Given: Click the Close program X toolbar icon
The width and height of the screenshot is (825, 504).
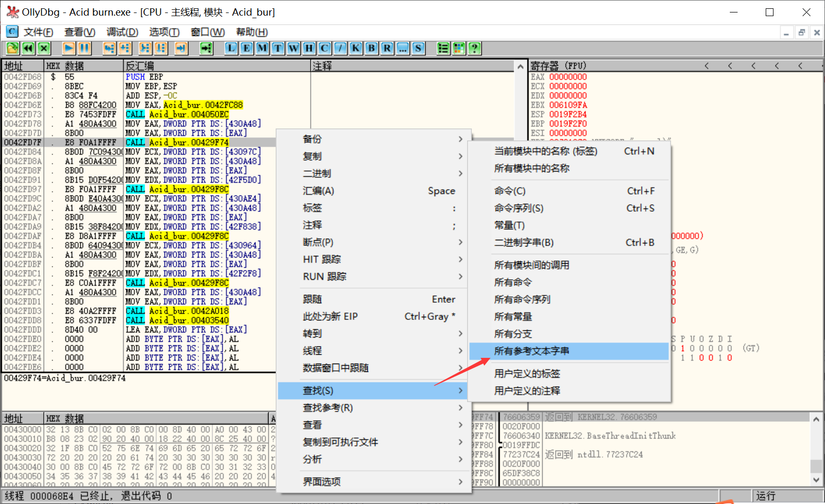Looking at the screenshot, I should [x=44, y=48].
